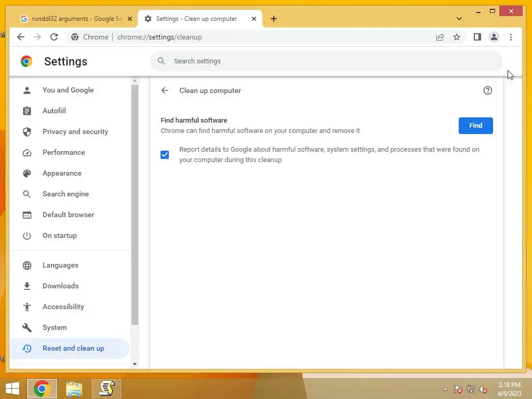Click the Chrome site info icon in address bar
Image resolution: width=532 pixels, height=399 pixels.
click(75, 37)
